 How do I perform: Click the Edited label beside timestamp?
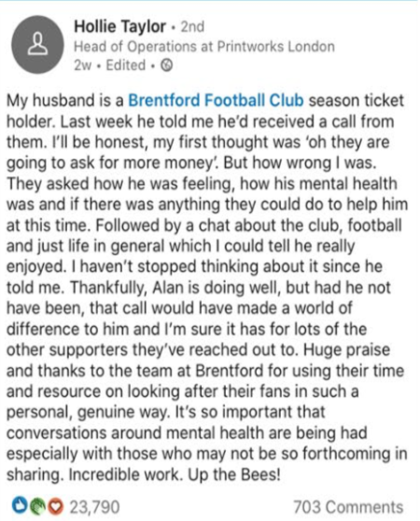point(125,65)
